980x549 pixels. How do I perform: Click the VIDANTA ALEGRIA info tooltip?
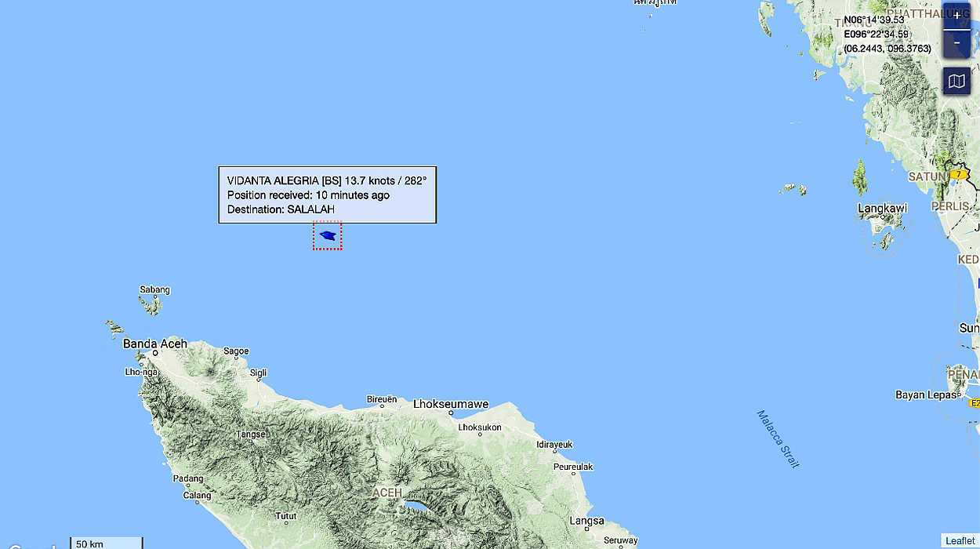tap(327, 195)
